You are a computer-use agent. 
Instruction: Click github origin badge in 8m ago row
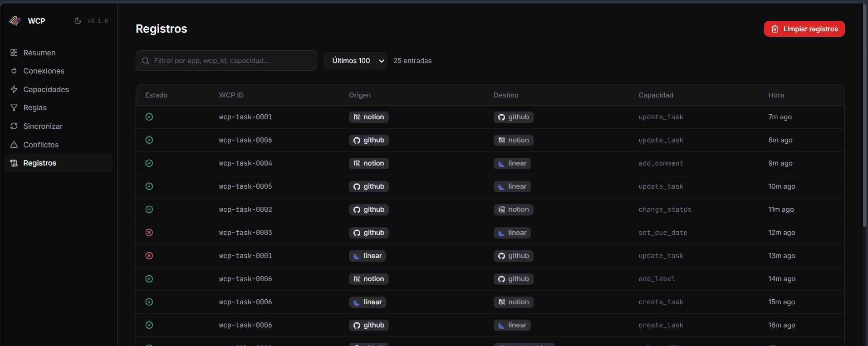[x=368, y=140]
